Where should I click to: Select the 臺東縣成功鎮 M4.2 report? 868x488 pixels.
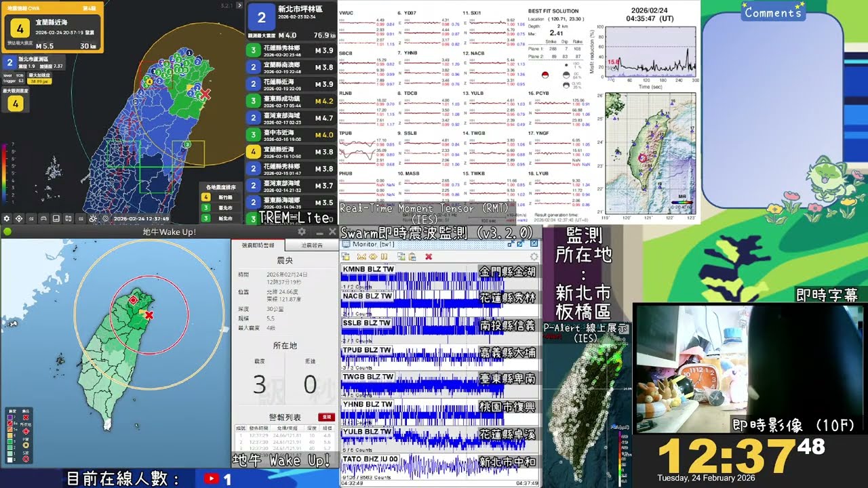coord(292,101)
